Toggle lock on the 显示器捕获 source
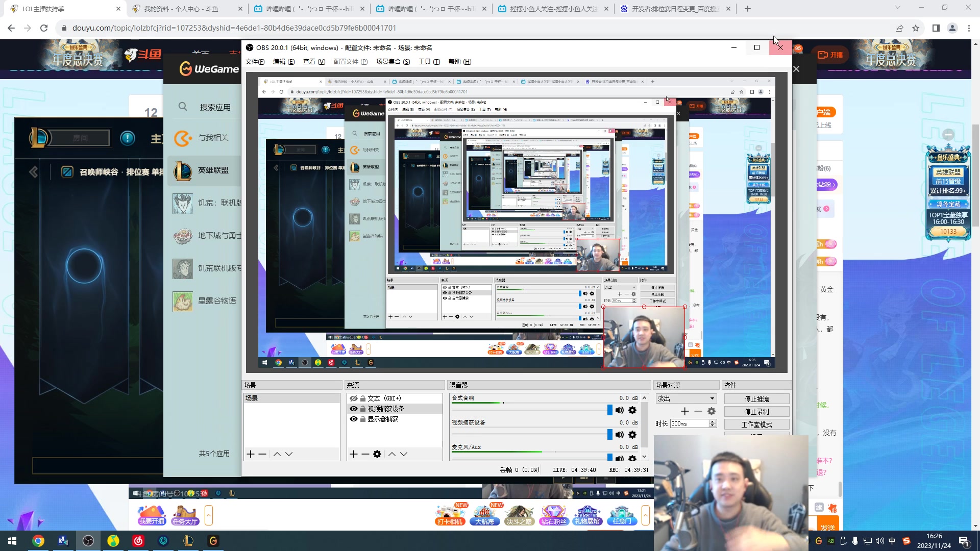The width and height of the screenshot is (980, 551). click(363, 419)
